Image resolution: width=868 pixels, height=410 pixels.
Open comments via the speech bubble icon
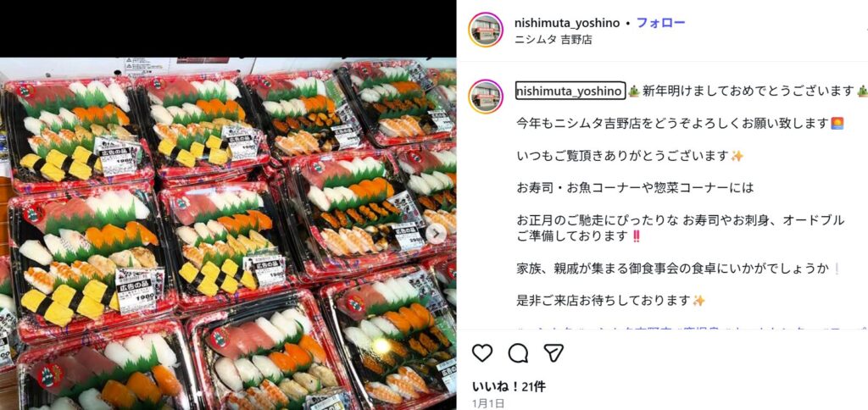pyautogui.click(x=518, y=352)
